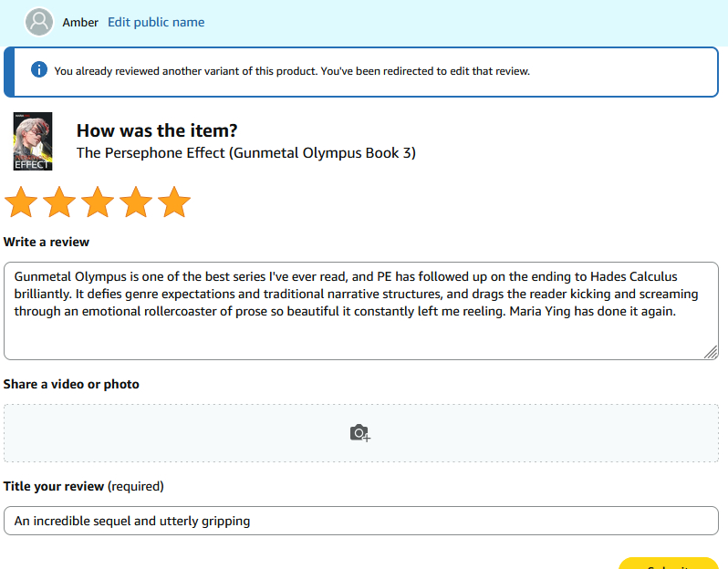Screen dimensions: 728x569
Task: Click the Share a video or photo label
Action: coord(71,384)
